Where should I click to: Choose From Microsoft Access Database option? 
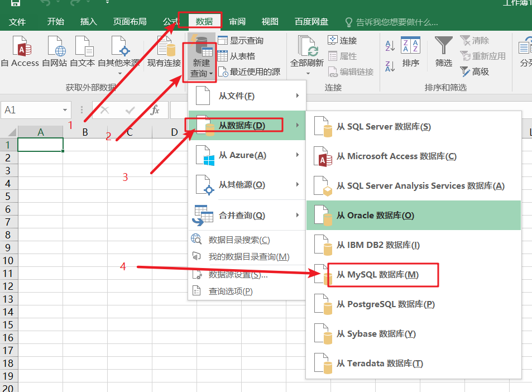414,156
